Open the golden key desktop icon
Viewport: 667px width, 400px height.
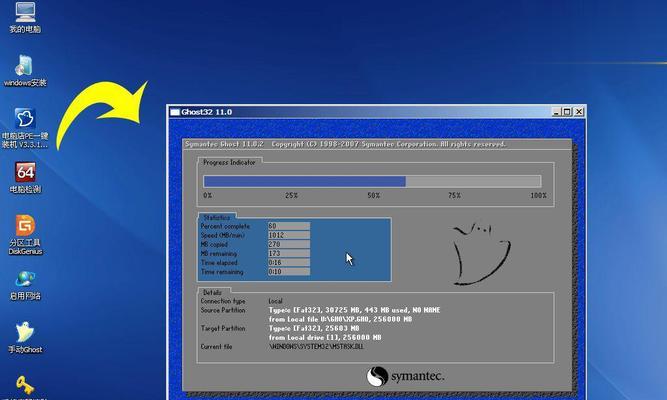[25, 386]
